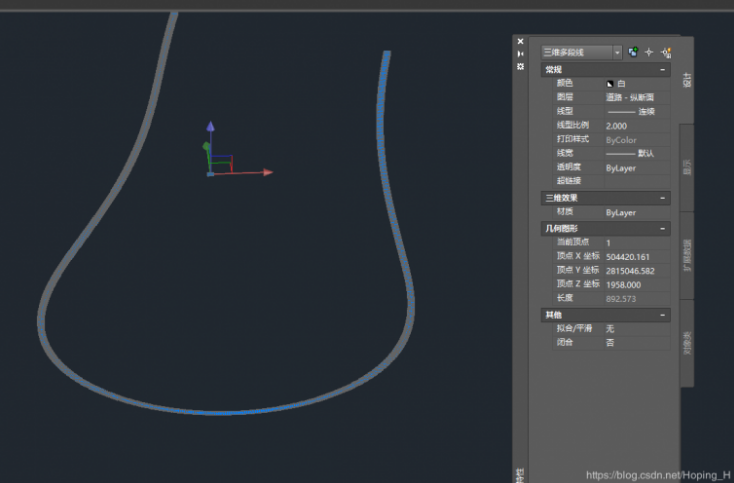The image size is (734, 483).
Task: Edit vertex Y coordinate 2815046.582
Action: coord(637,271)
